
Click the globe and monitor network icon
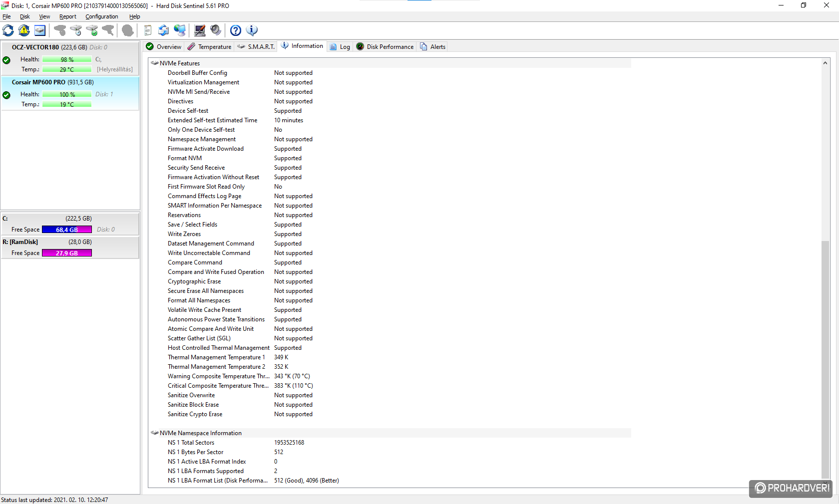(x=180, y=30)
